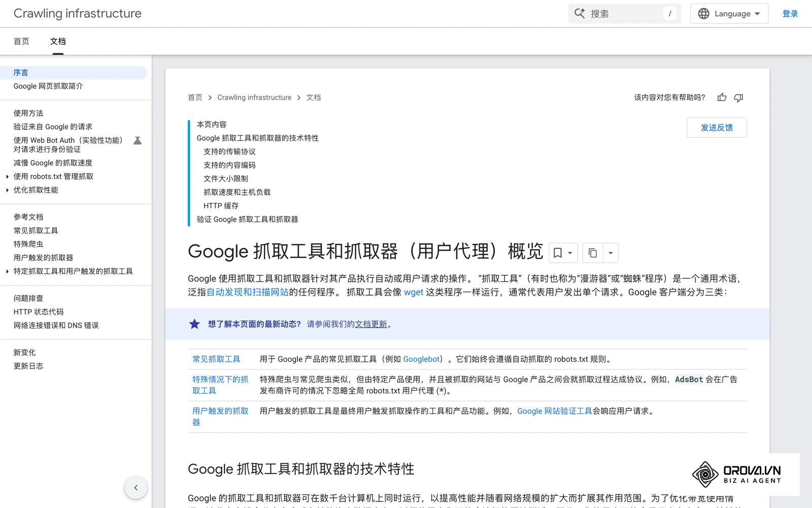This screenshot has width=812, height=508.
Task: Click the thumbs down not helpful icon
Action: (738, 98)
